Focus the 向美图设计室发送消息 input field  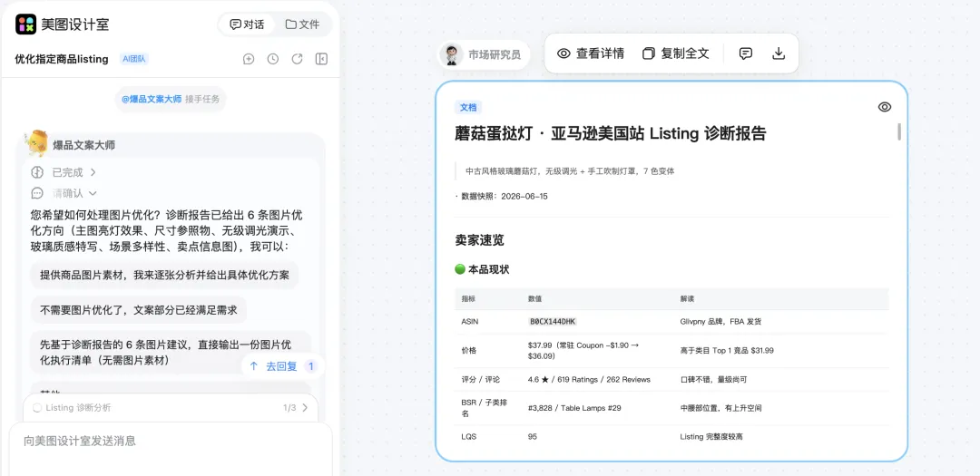point(170,441)
